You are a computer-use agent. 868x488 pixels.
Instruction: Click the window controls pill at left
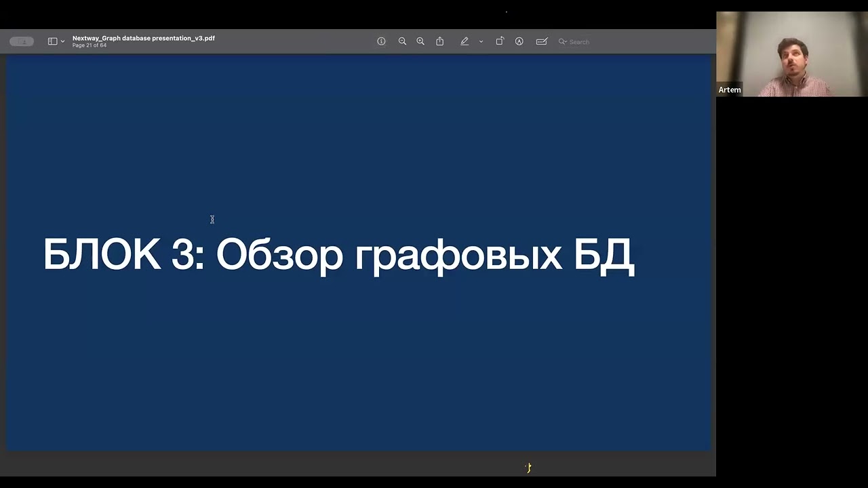[22, 41]
